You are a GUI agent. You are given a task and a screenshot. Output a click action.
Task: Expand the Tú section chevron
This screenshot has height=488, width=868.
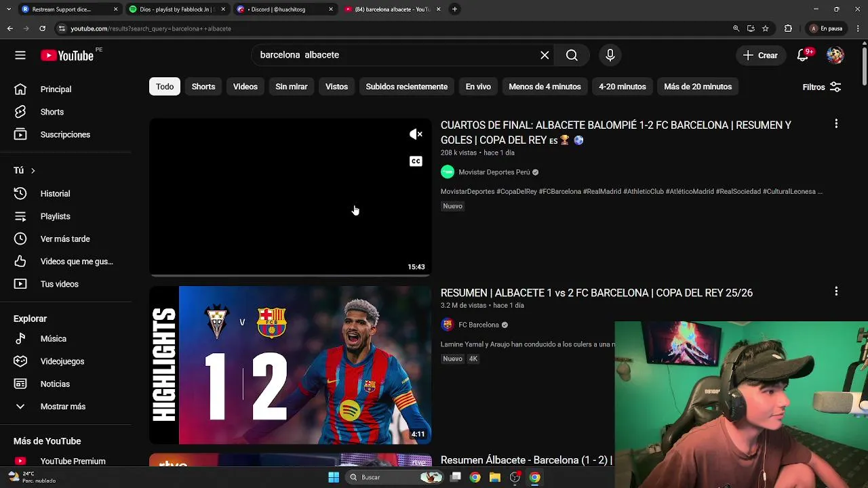click(33, 171)
